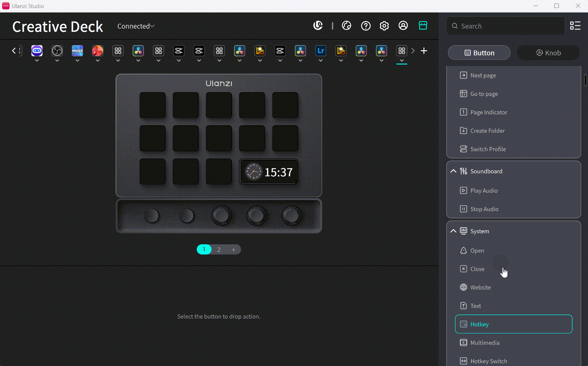Open the settings gear in header
The height and width of the screenshot is (366, 588).
[x=384, y=26]
